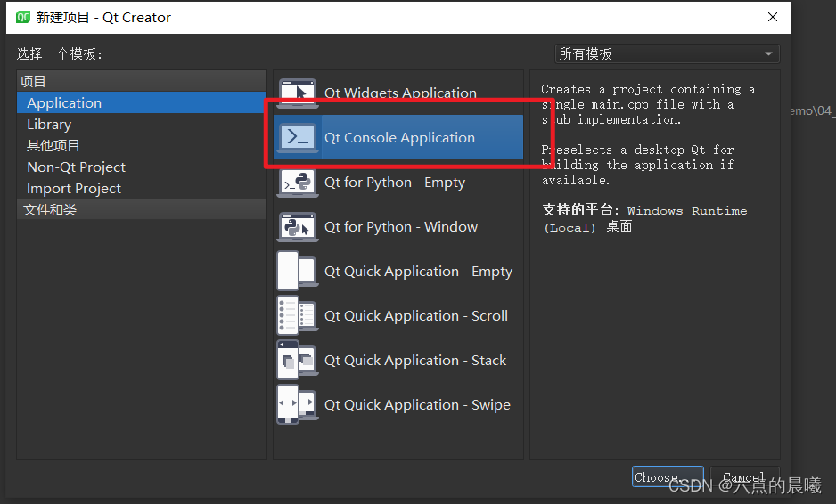Pick Qt Quick Application - Scroll label
The image size is (836, 504).
416,316
